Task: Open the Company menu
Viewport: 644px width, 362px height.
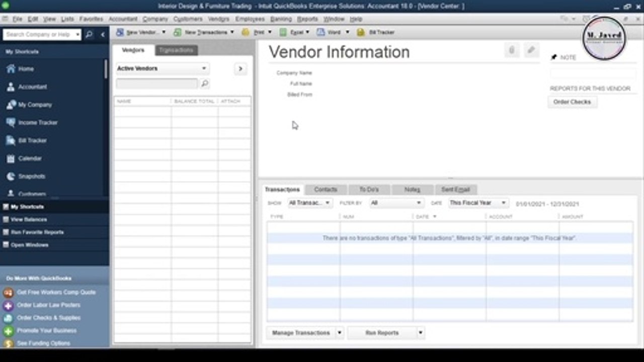Action: point(155,19)
